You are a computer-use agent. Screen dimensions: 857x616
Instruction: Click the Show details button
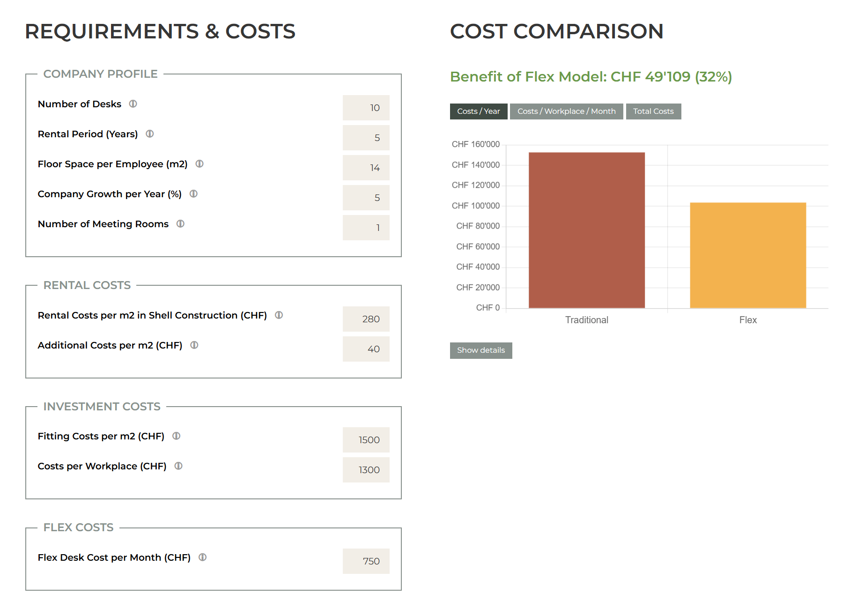click(x=481, y=350)
